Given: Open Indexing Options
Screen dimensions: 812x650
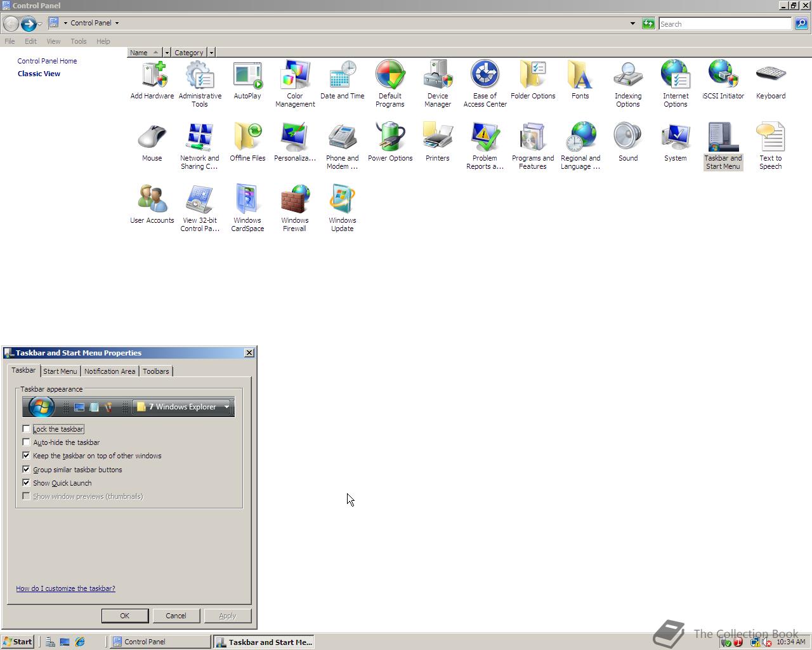Looking at the screenshot, I should pyautogui.click(x=628, y=84).
